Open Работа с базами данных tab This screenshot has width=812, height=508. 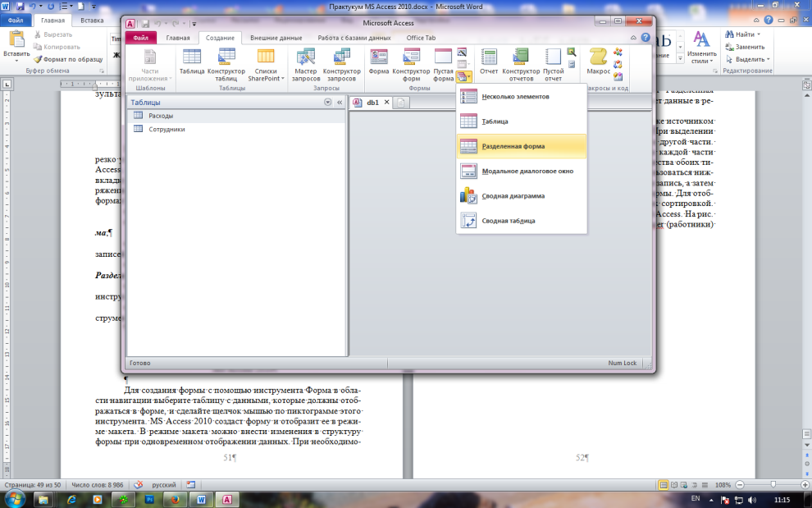click(x=354, y=38)
